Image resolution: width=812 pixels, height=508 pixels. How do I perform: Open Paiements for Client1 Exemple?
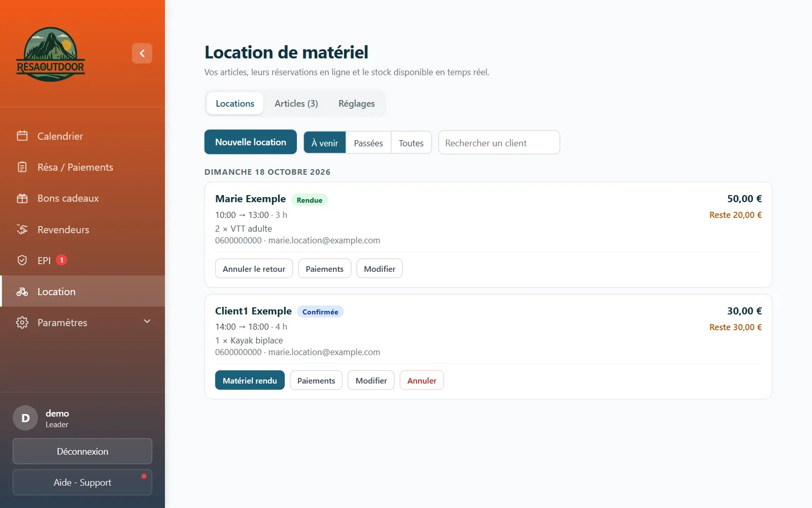(316, 380)
